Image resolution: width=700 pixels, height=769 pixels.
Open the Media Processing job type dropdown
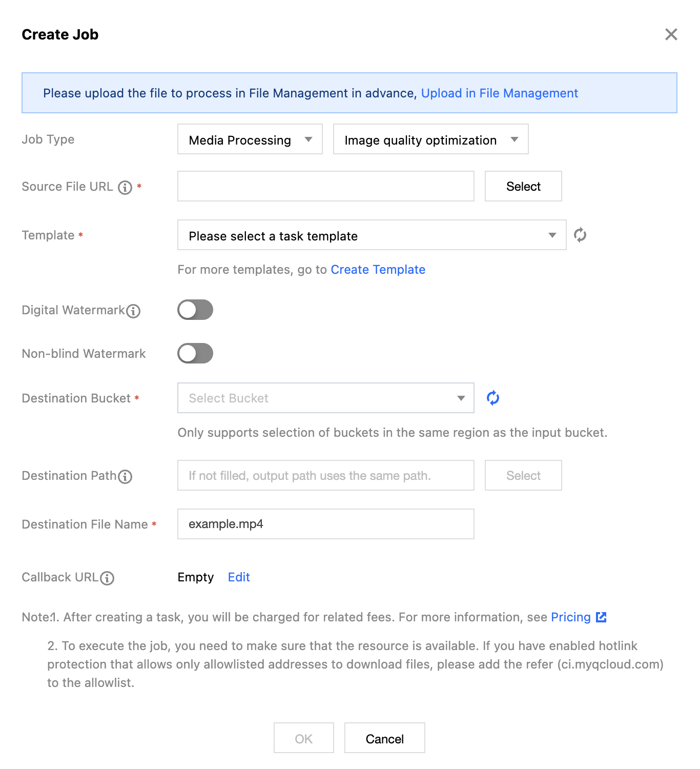point(250,139)
